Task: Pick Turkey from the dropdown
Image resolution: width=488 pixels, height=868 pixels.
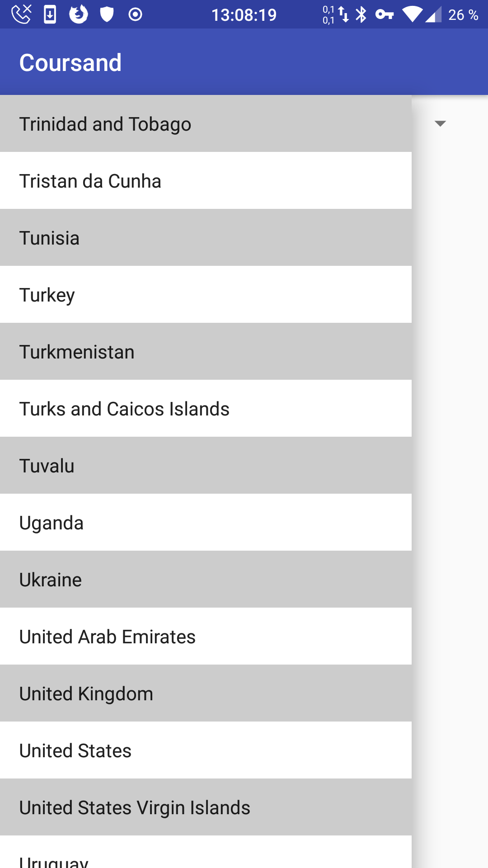Action: pyautogui.click(x=206, y=295)
